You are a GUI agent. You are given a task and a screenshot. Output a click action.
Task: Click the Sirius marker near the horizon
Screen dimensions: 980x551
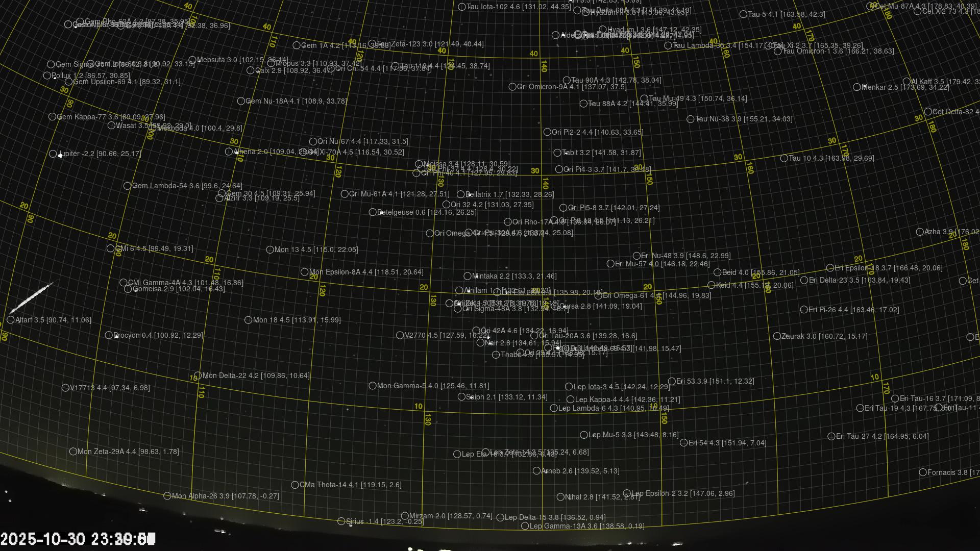pos(341,521)
